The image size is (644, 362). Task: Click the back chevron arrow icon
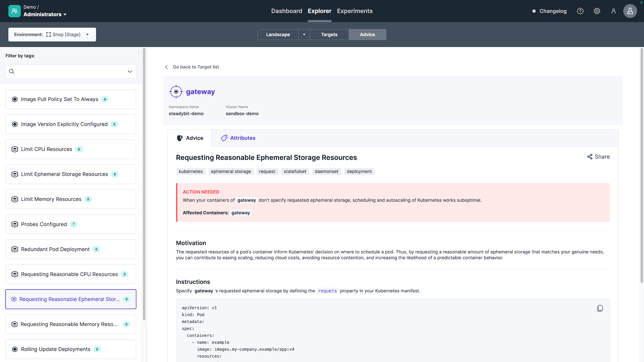(x=166, y=67)
